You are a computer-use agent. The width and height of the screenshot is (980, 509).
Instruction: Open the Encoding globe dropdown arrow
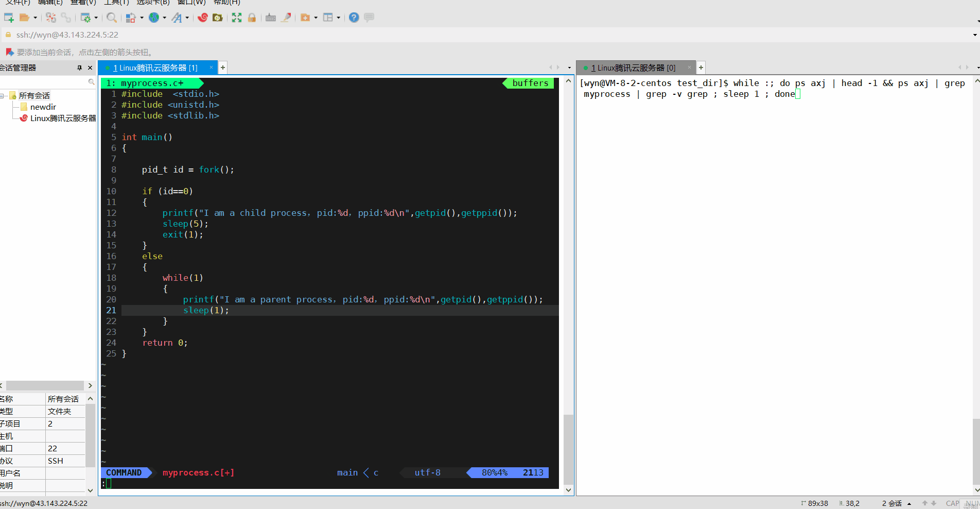click(x=165, y=18)
